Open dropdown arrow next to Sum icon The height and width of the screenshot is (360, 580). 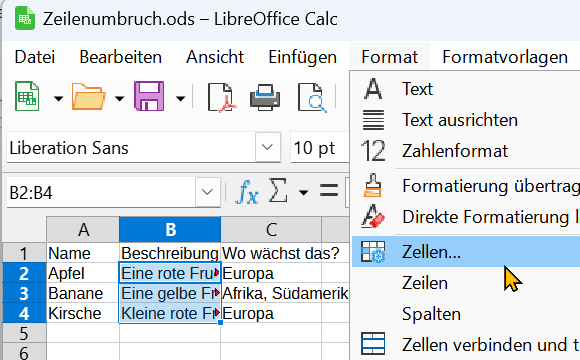[x=303, y=192]
